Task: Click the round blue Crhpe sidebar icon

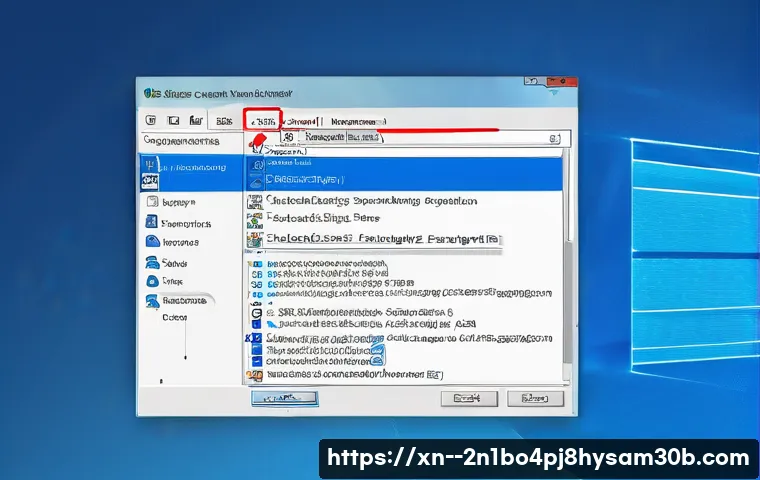Action: pos(151,281)
